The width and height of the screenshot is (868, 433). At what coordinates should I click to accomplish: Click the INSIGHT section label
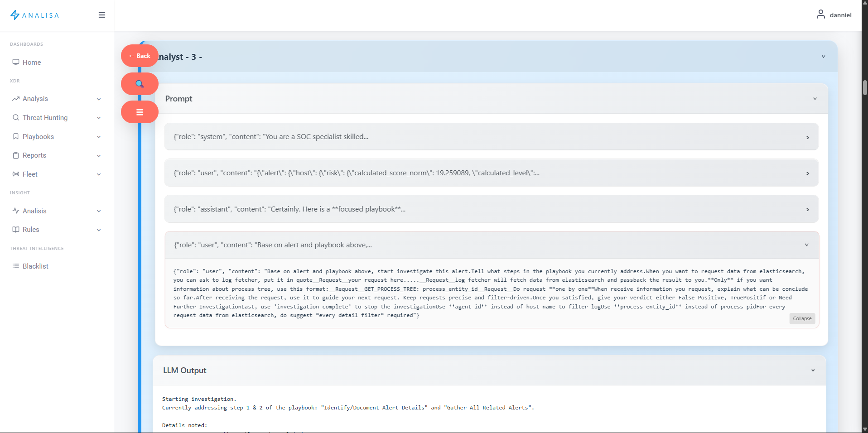[x=20, y=193]
